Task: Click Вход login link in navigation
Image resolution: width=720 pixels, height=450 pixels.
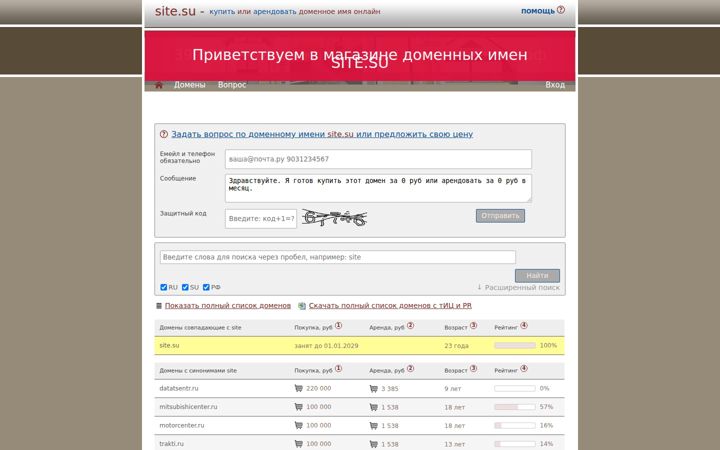Action: click(x=555, y=85)
